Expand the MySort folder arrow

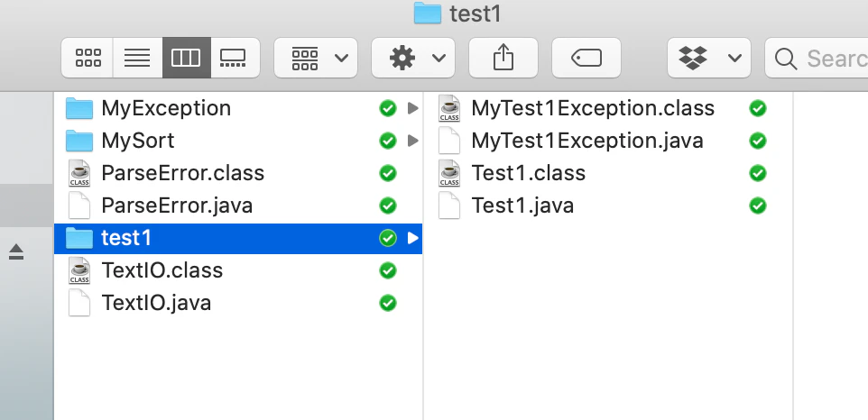tap(413, 142)
